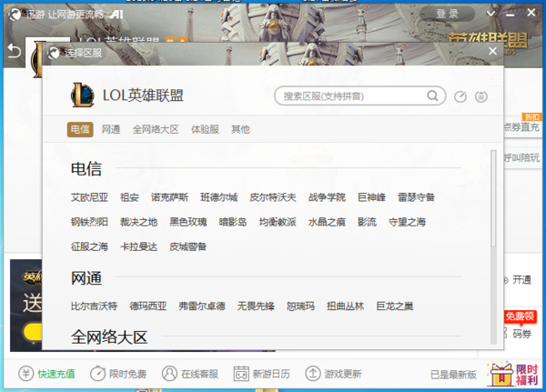Select the 均衡教派 server
This screenshot has height=392, width=546.
click(x=278, y=222)
